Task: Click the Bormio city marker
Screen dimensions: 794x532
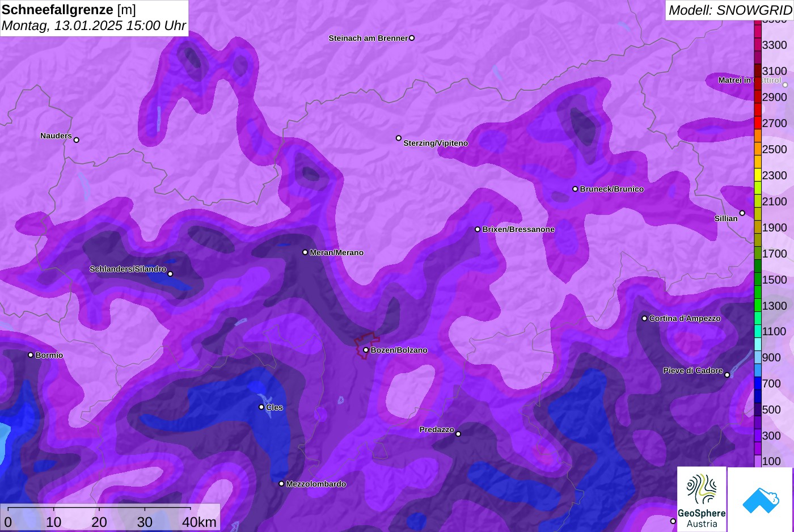Action: (x=31, y=355)
